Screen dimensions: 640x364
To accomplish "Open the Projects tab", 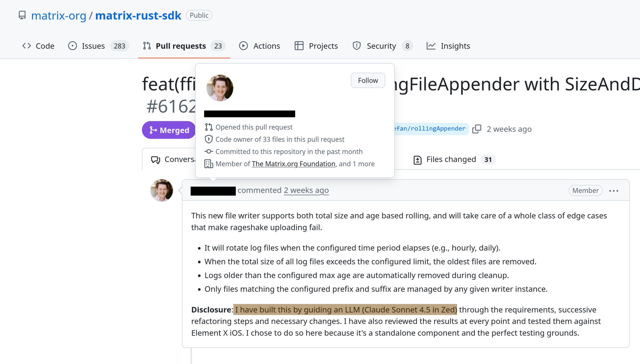I will tap(316, 46).
